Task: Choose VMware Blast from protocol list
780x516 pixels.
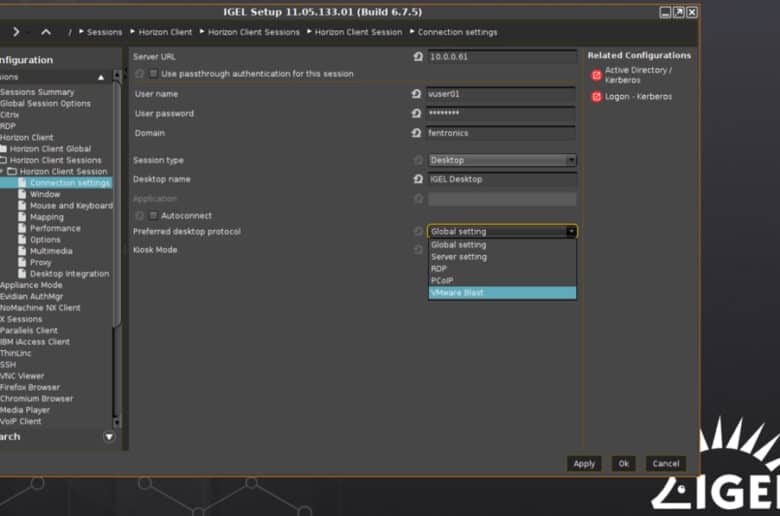Action: [502, 293]
